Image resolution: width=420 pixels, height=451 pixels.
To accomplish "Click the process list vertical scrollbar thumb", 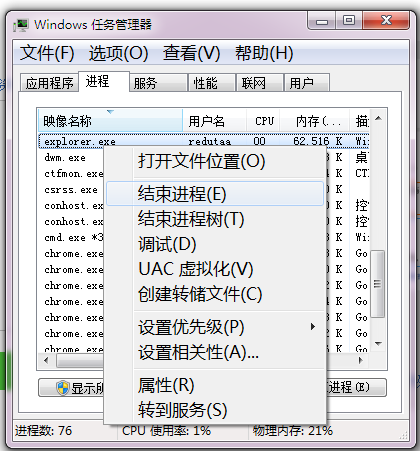I will 378,284.
